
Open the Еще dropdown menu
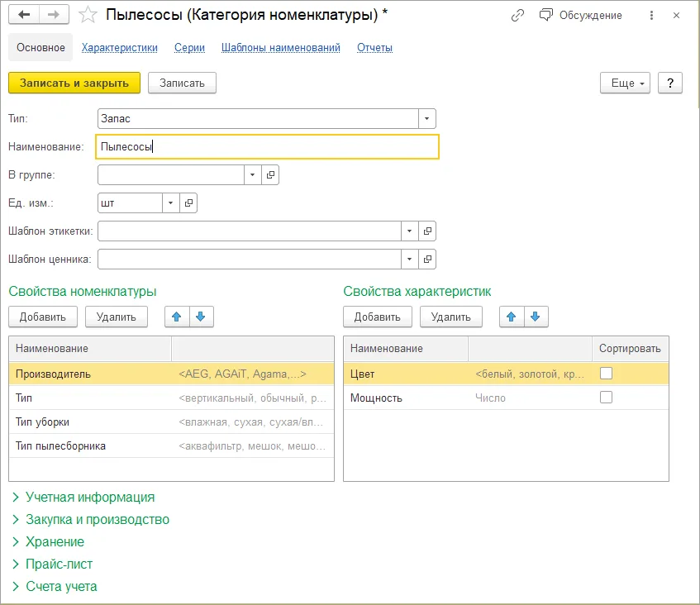pyautogui.click(x=625, y=83)
